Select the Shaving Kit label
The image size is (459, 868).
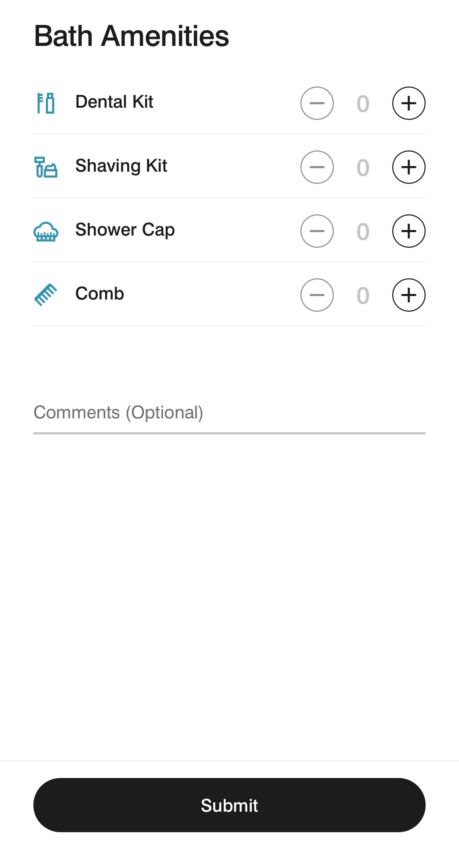click(x=121, y=166)
